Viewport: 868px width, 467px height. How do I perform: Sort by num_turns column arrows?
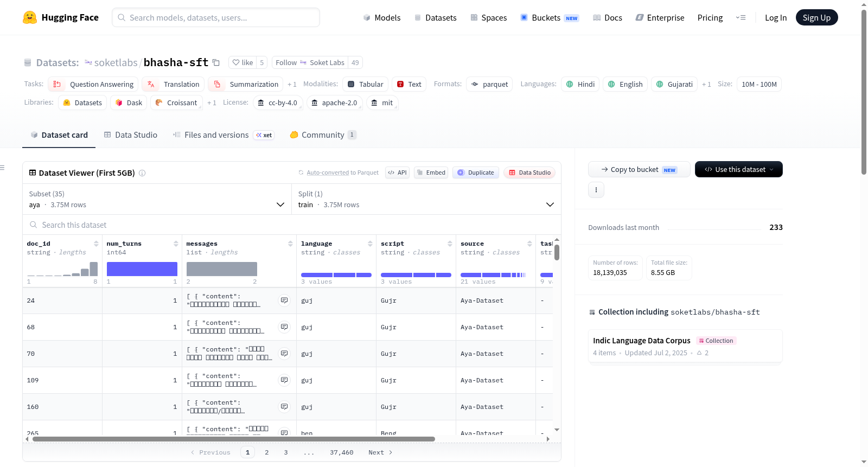pyautogui.click(x=176, y=244)
